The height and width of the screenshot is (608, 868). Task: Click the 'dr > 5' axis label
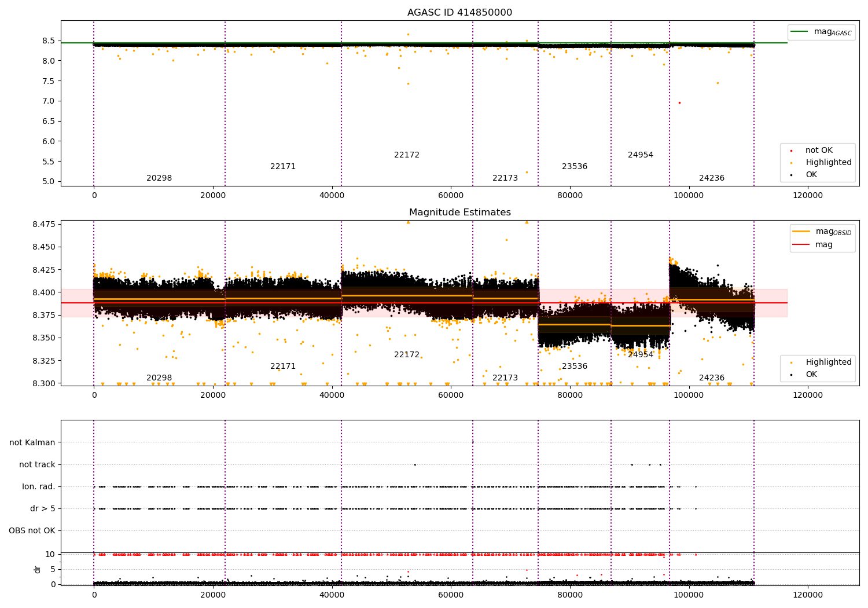tap(43, 509)
